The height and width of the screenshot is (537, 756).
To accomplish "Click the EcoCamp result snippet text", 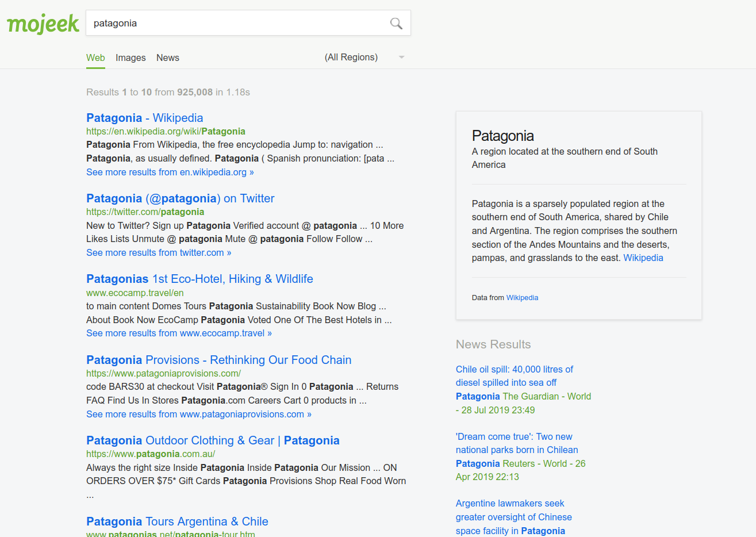I will (x=239, y=313).
